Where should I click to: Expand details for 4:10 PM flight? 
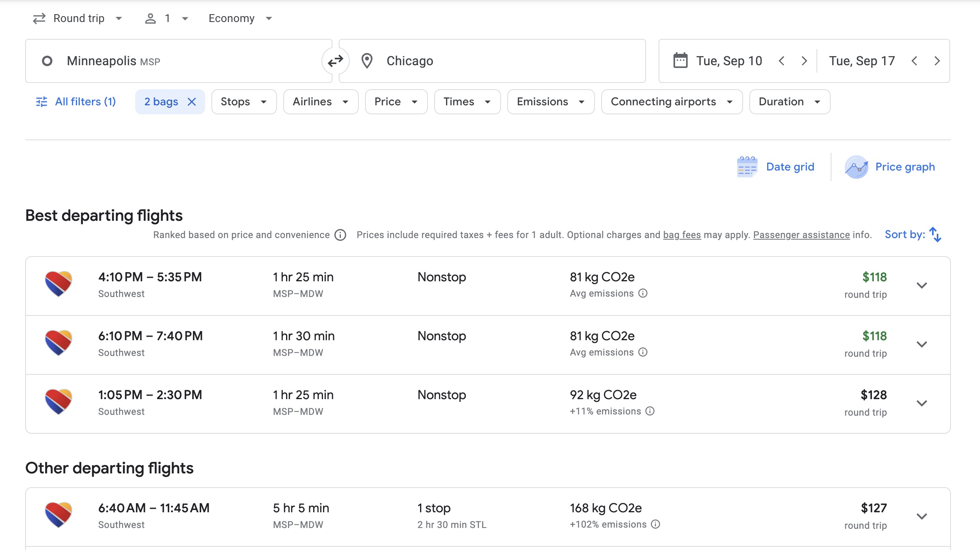click(922, 286)
